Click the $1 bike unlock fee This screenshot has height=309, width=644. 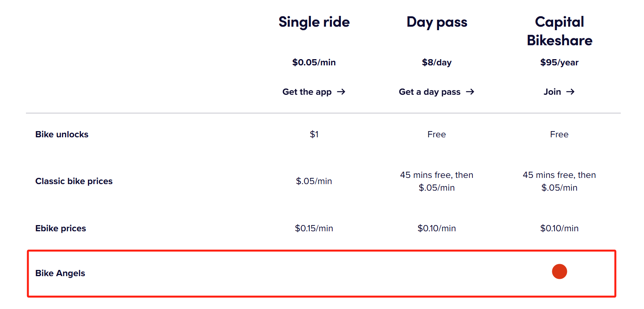point(314,134)
